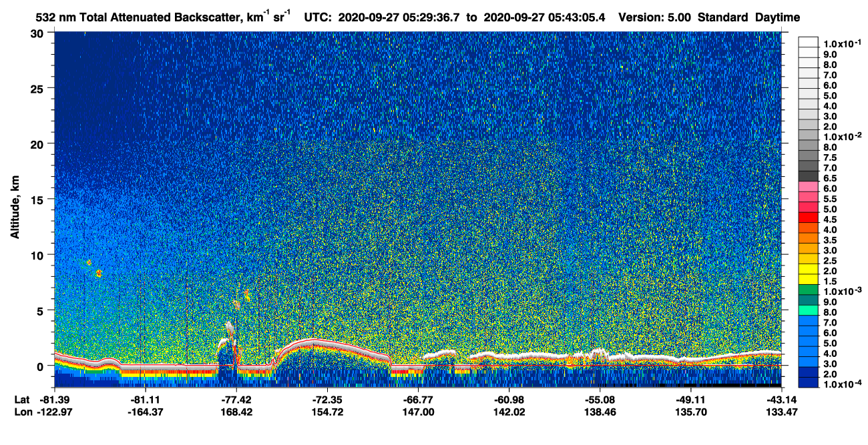Select the end time 2020-09-27 05:43:05.4
Screen dimensions: 868x445
[x=545, y=17]
